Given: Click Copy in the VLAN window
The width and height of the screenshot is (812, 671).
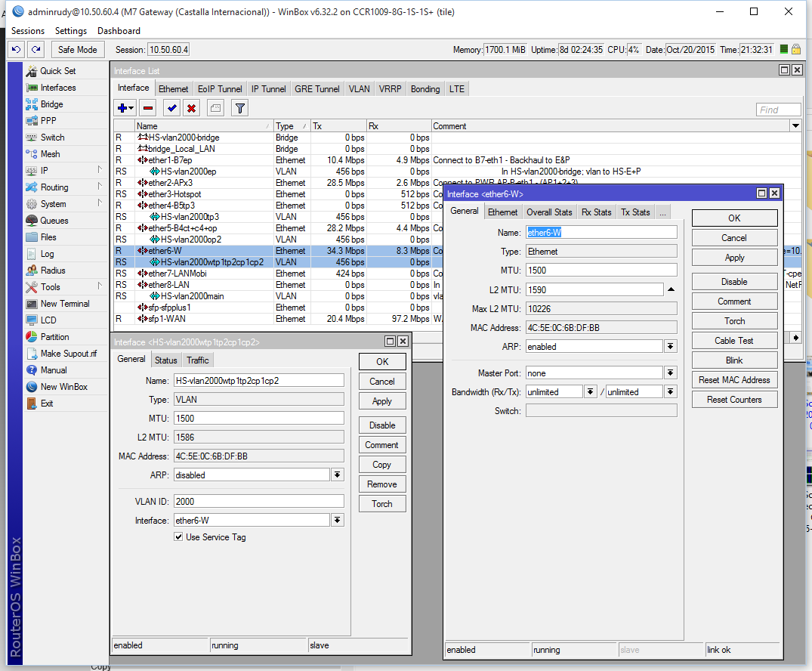Looking at the screenshot, I should click(x=382, y=465).
